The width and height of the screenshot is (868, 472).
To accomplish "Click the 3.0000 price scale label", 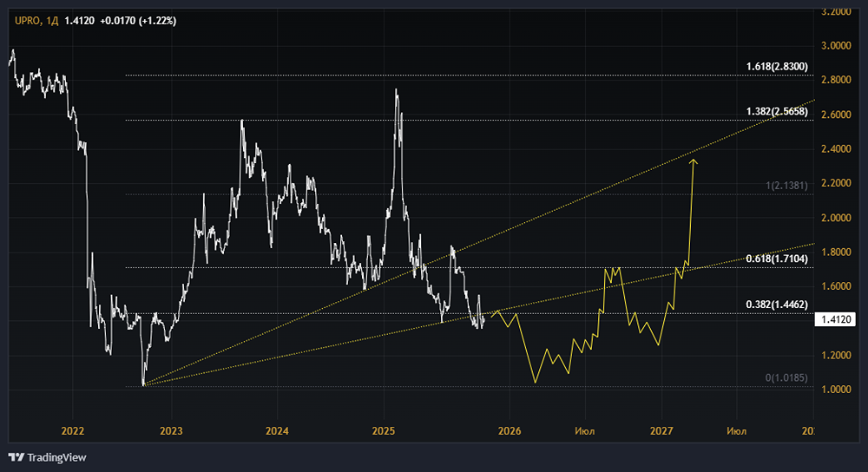I will 836,45.
